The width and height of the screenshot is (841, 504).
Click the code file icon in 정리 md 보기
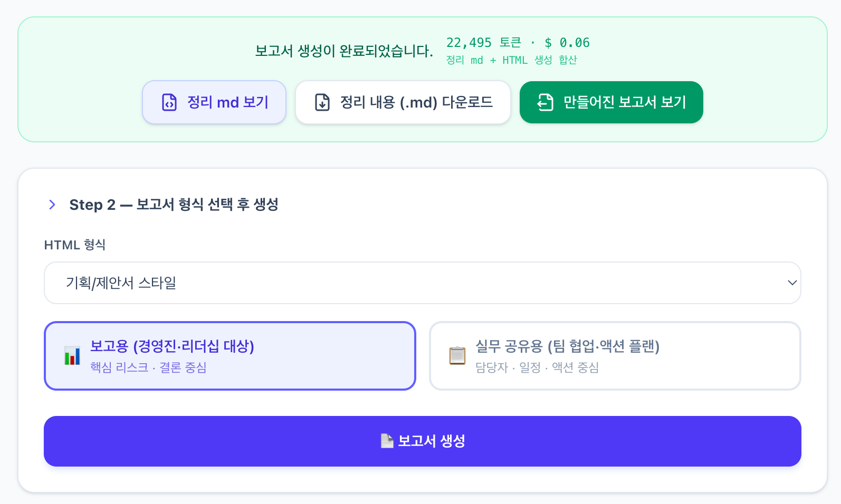pos(169,102)
